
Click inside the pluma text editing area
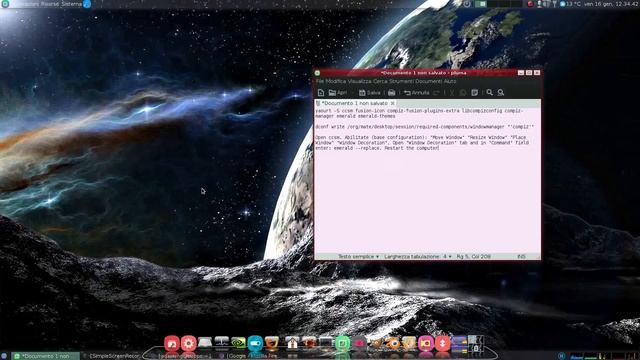coord(427,180)
